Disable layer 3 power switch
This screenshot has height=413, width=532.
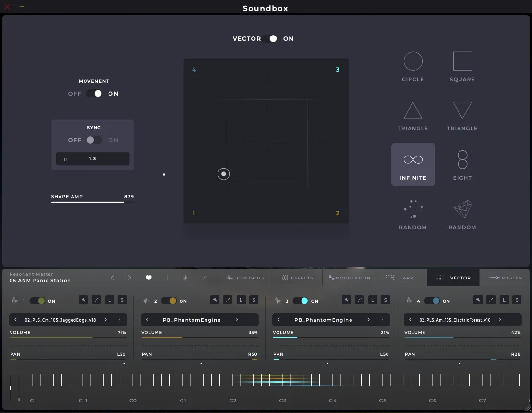301,301
